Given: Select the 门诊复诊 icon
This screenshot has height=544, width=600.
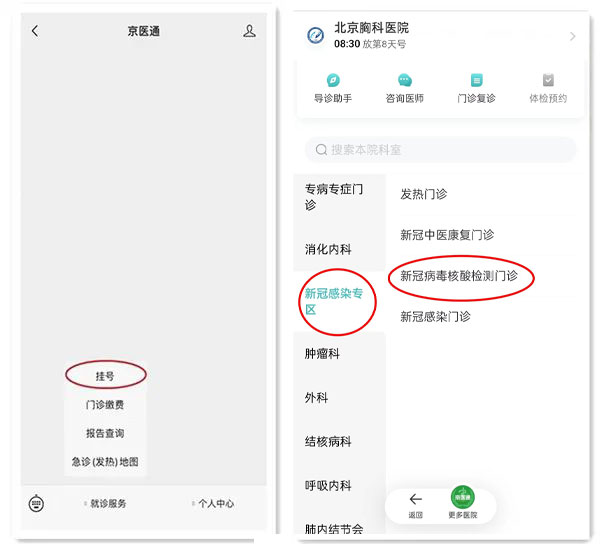Looking at the screenshot, I should point(476,81).
